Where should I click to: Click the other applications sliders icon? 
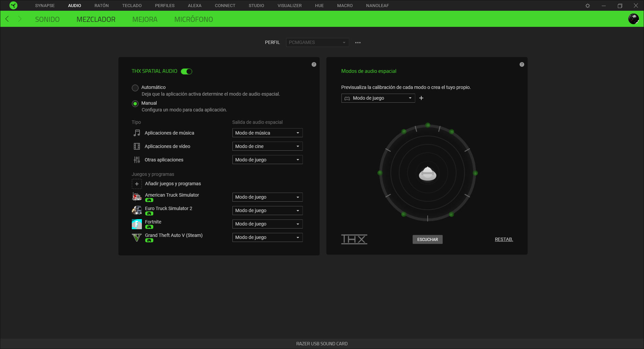[x=137, y=160]
